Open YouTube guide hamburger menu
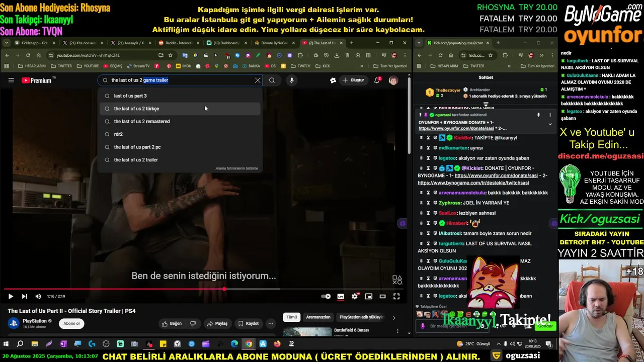This screenshot has width=644, height=362. (x=11, y=80)
